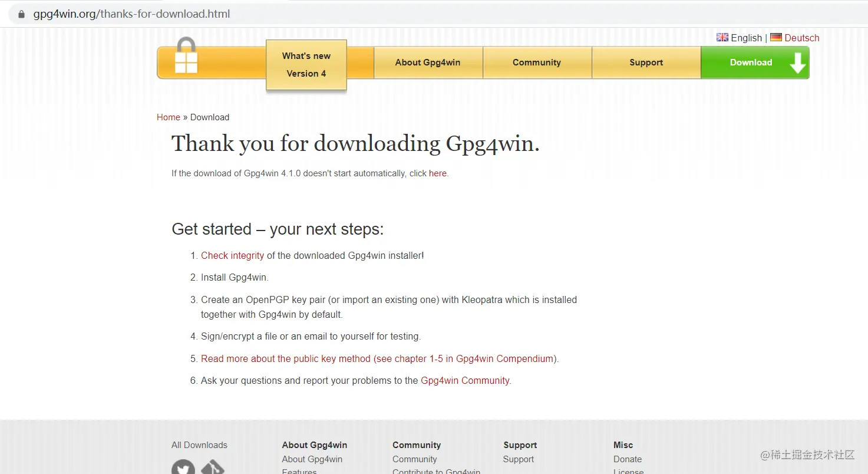Click the UK flag icon
The height and width of the screenshot is (474, 868).
[722, 37]
